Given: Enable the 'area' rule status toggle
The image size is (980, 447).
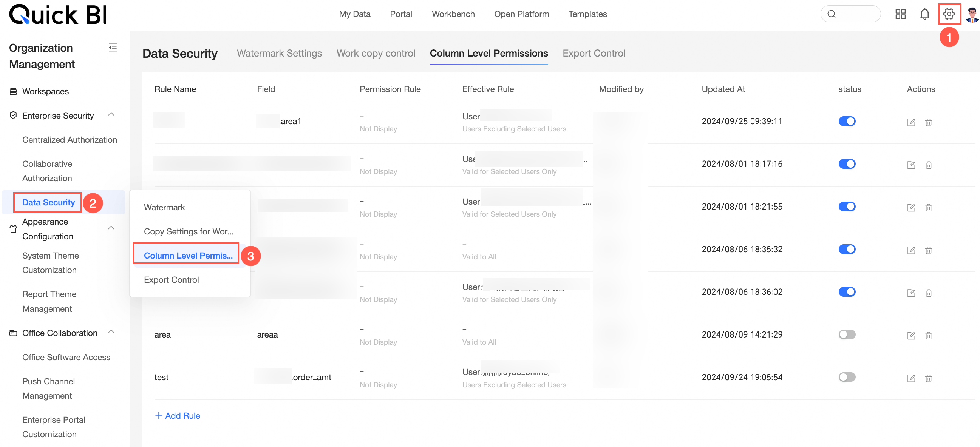Looking at the screenshot, I should 847,334.
